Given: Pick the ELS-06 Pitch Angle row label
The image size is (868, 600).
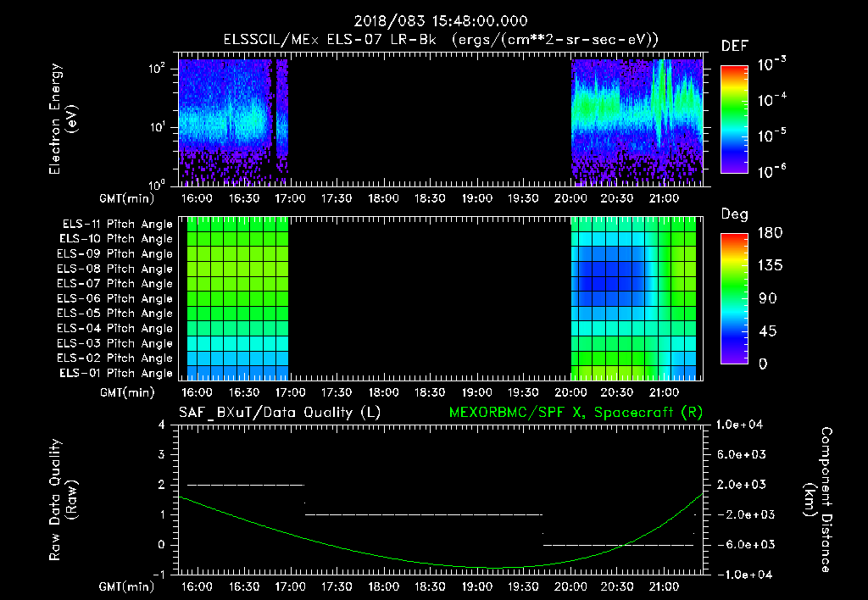Looking at the screenshot, I should pyautogui.click(x=115, y=299).
